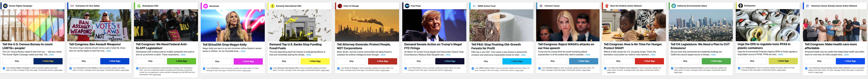Open Learn more link under Common Cause card
Image resolution: width=868 pixels, height=79 pixels.
click(586, 70)
